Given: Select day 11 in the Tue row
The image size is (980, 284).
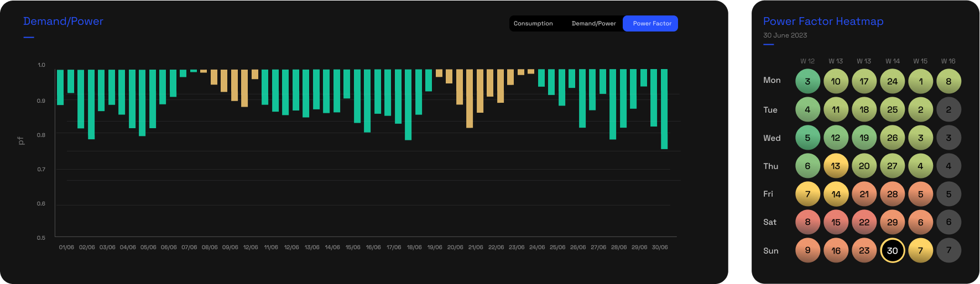Looking at the screenshot, I should (836, 109).
